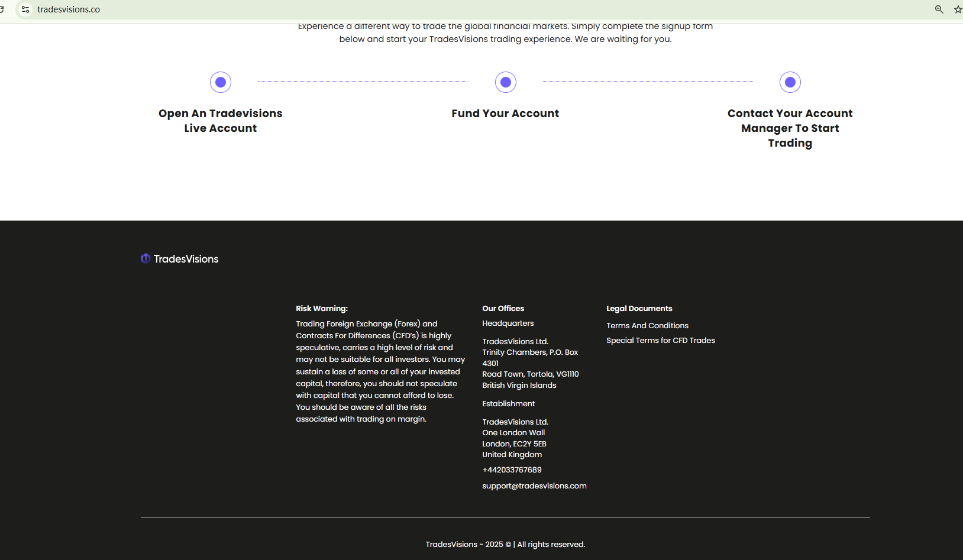This screenshot has width=963, height=560.
Task: Click the Contact Your Account Manager To Start Trading heading
Action: 790,128
